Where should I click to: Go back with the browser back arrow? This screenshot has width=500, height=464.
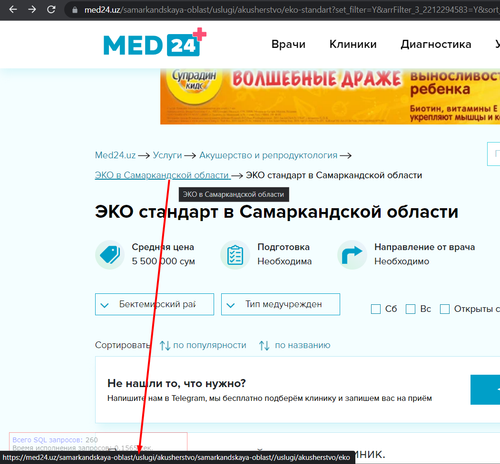tap(13, 10)
